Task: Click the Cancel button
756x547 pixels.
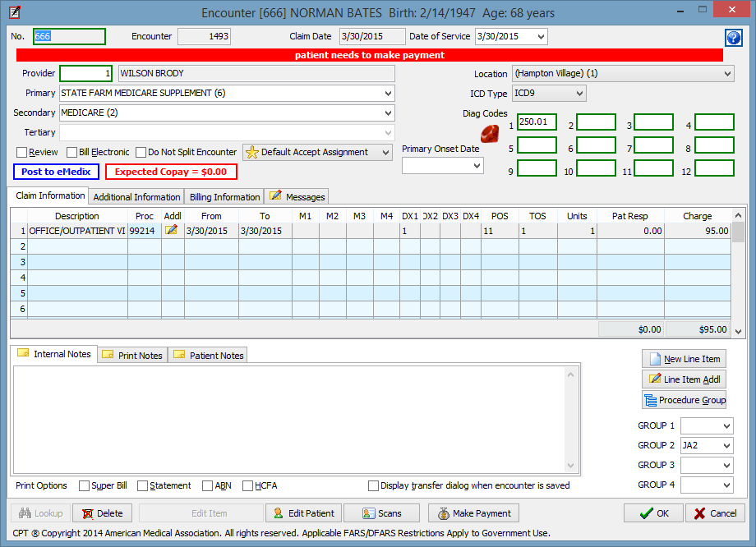Action: (715, 514)
